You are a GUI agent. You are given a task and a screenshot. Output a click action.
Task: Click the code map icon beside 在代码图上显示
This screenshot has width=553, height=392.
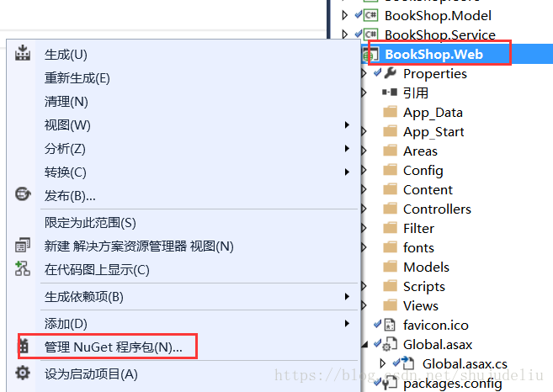click(x=23, y=268)
